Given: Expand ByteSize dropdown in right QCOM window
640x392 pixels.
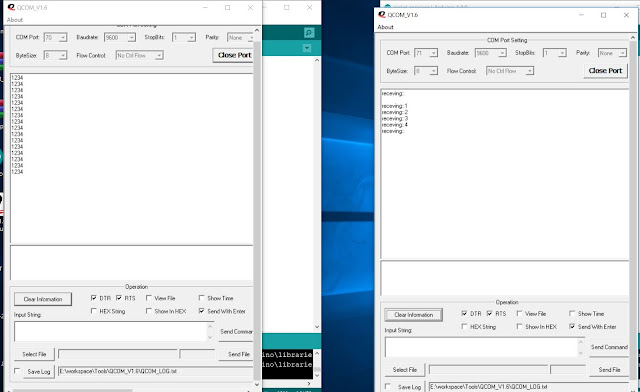Looking at the screenshot, I should (433, 71).
